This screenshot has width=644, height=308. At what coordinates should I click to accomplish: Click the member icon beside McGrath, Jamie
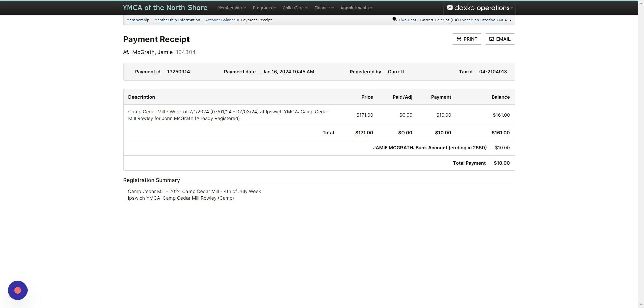point(126,52)
